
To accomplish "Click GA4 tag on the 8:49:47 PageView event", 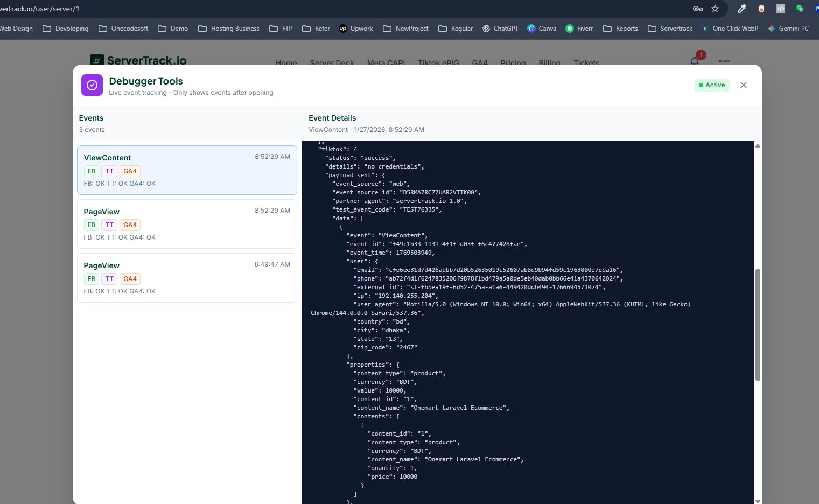I will (x=130, y=279).
